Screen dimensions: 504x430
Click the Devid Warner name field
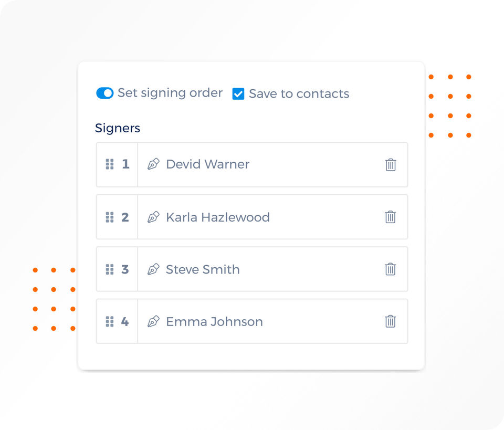207,164
